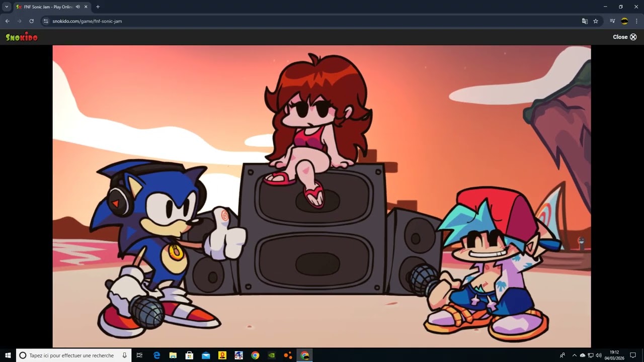Switch to the active Chrome profile window in taskbar
The image size is (644, 362).
[x=304, y=355]
